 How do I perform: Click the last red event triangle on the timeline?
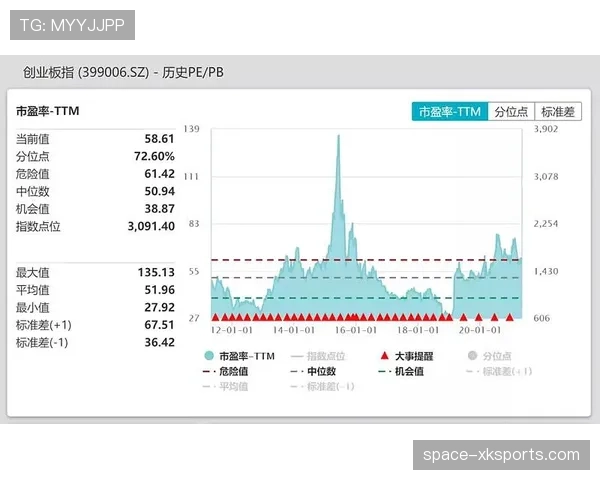coord(509,317)
